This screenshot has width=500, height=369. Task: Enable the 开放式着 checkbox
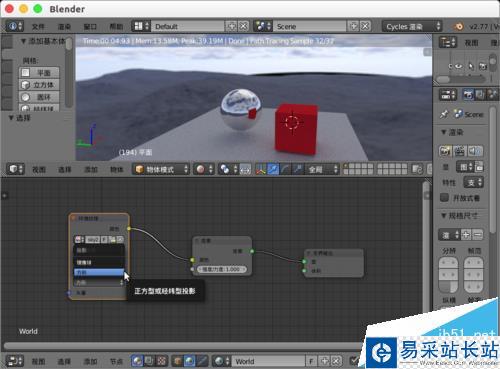coord(444,198)
